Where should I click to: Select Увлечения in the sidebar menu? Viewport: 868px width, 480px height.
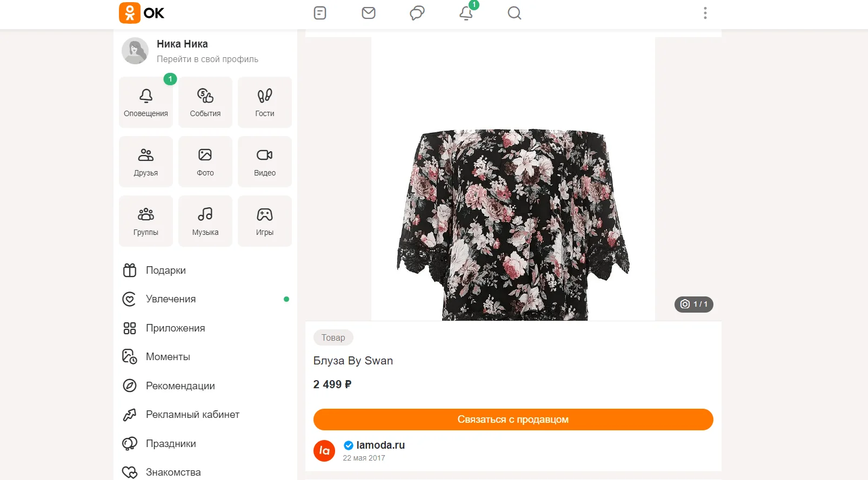pyautogui.click(x=170, y=299)
